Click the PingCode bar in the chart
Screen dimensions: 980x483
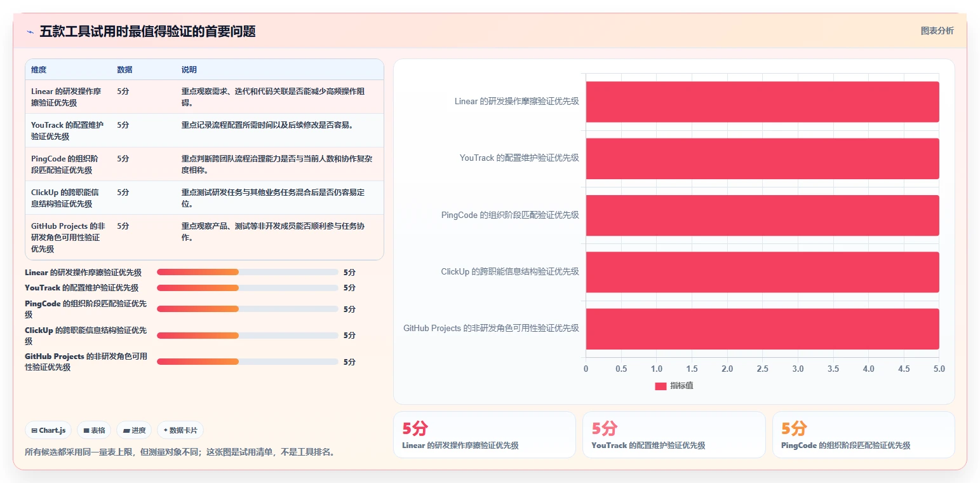tap(762, 215)
